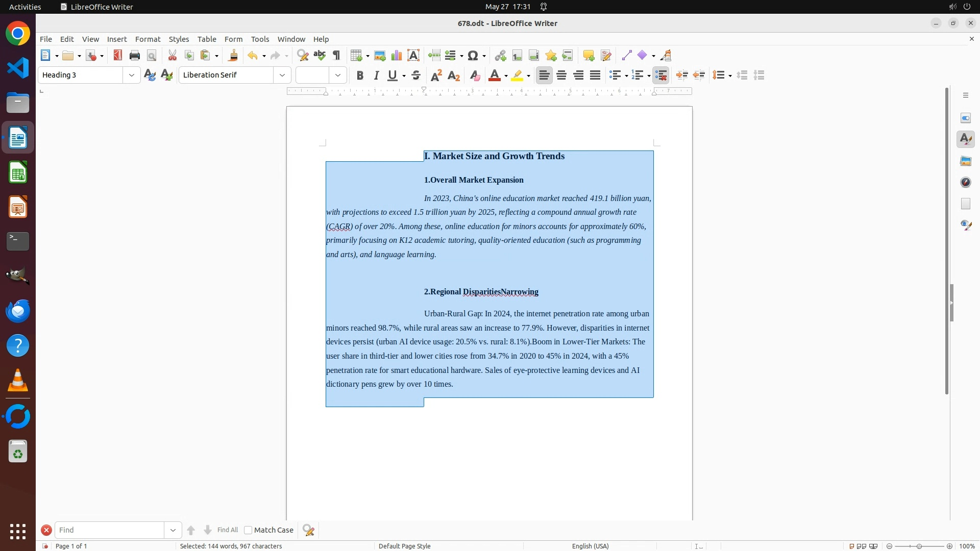Click inside the Find text field
Image resolution: width=980 pixels, height=551 pixels.
click(110, 530)
